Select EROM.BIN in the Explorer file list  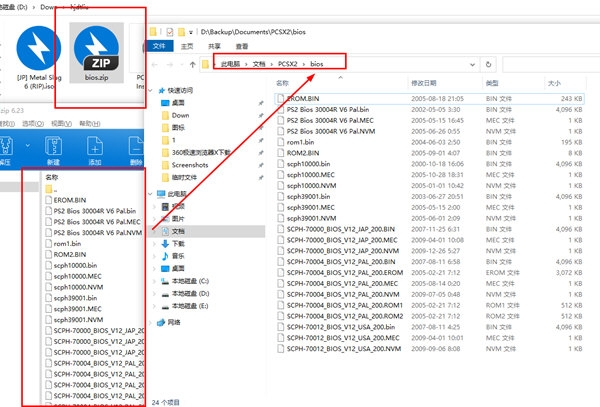[x=429, y=99]
